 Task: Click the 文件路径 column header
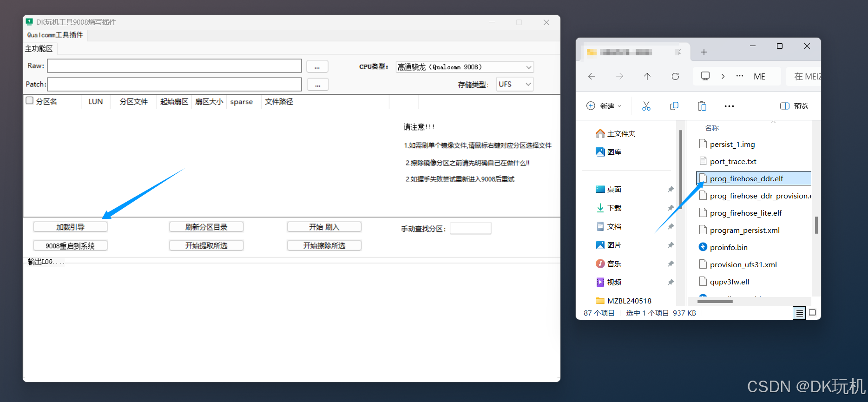279,101
